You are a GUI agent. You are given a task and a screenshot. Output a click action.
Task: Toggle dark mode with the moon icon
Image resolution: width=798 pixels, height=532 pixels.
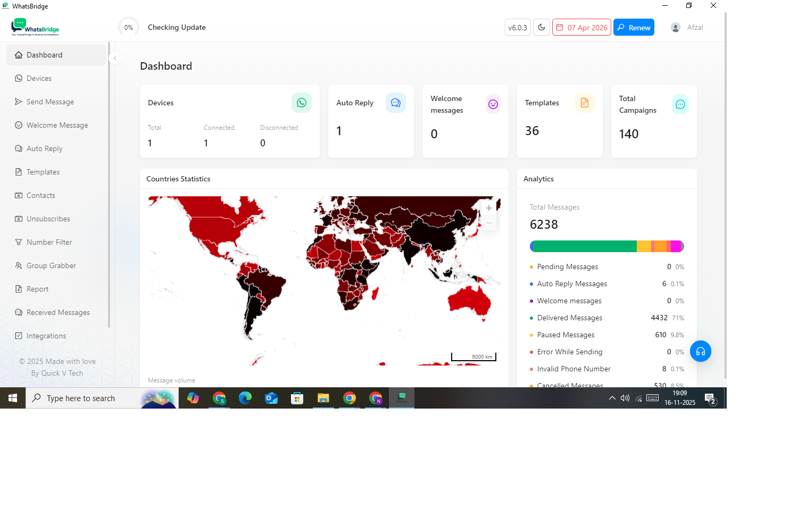tap(542, 27)
